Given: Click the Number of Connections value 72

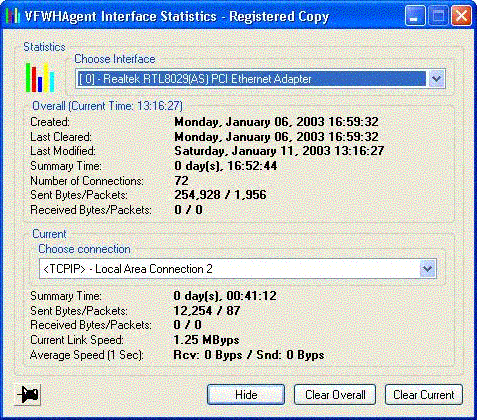Looking at the screenshot, I should (x=181, y=181).
